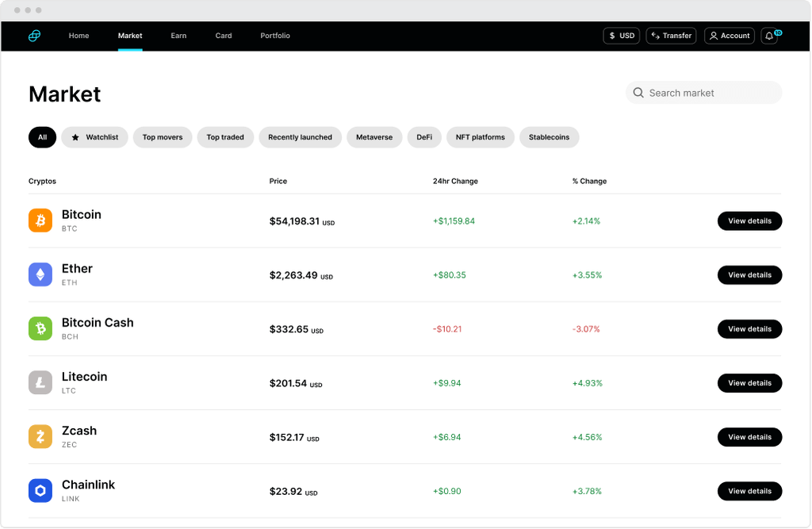
Task: View details for Litecoin
Action: (x=750, y=383)
